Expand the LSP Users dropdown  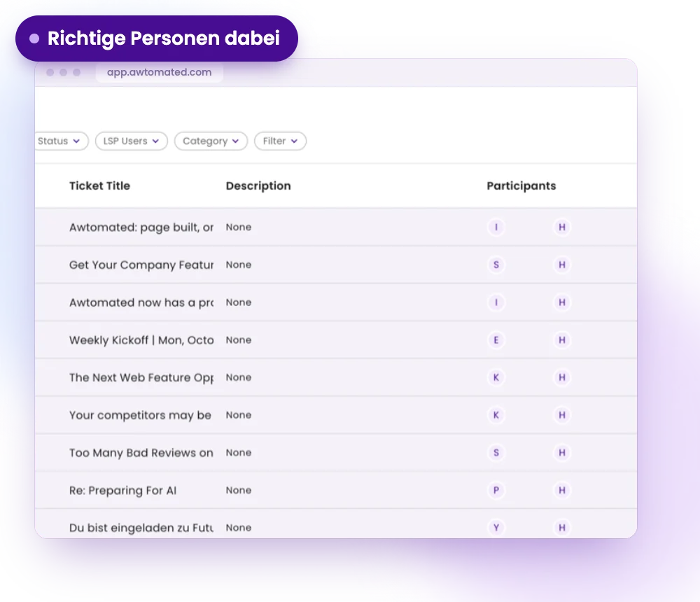[132, 141]
